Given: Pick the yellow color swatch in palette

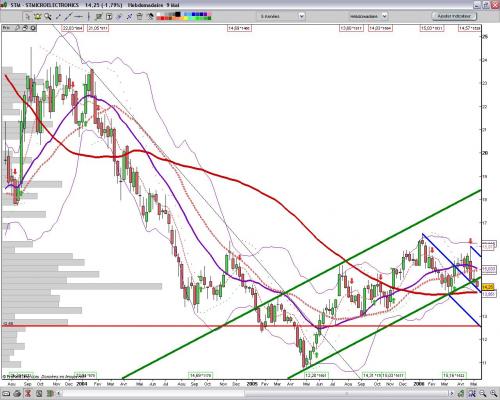Looking at the screenshot, I should [185, 18].
